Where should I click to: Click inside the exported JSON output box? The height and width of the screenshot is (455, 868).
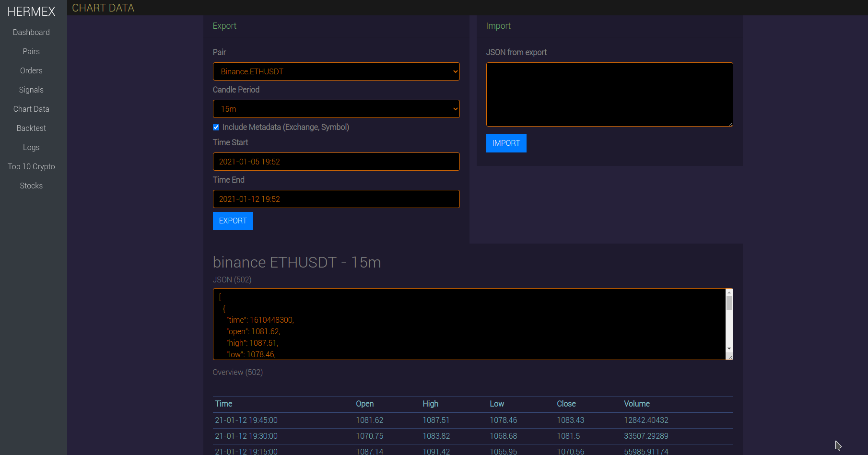coord(469,324)
